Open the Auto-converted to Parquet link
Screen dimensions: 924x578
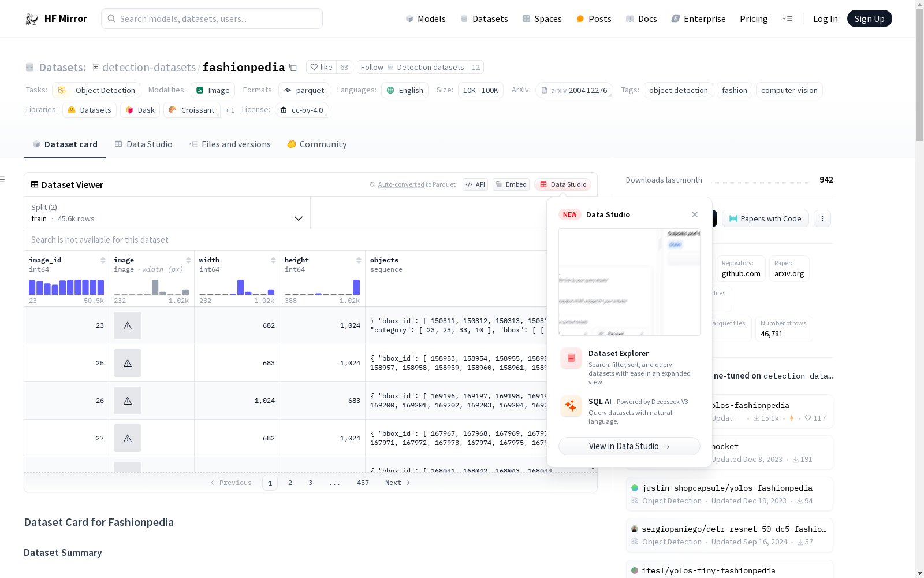[413, 184]
